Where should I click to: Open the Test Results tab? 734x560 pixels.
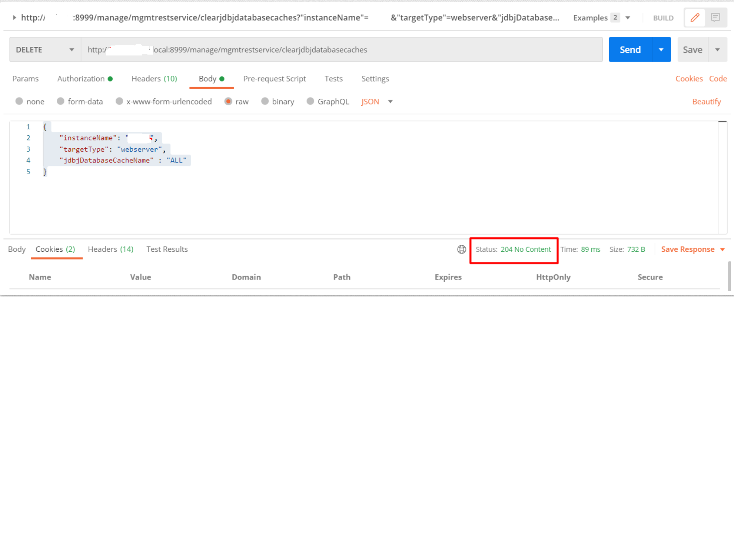[167, 249]
